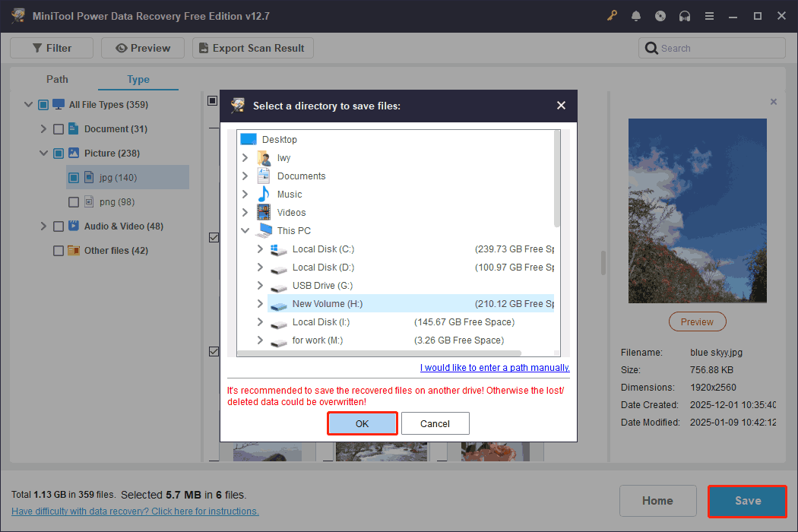Uncheck the jpg (140) checkbox
The image size is (798, 532).
pos(73,177)
